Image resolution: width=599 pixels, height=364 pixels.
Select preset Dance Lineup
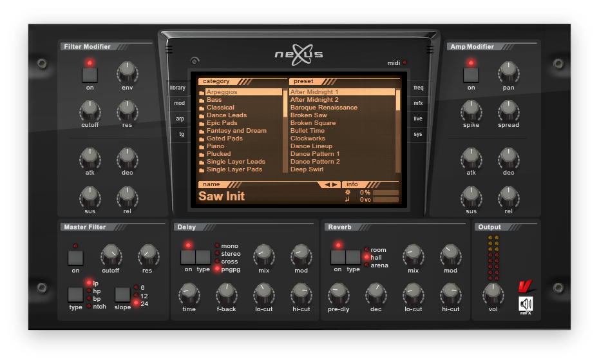click(311, 146)
